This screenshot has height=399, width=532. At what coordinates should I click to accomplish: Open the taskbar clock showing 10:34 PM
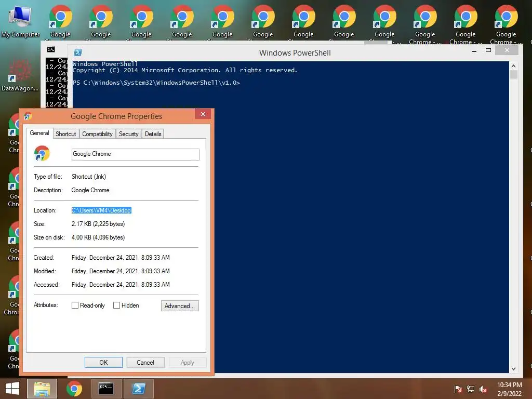point(509,389)
